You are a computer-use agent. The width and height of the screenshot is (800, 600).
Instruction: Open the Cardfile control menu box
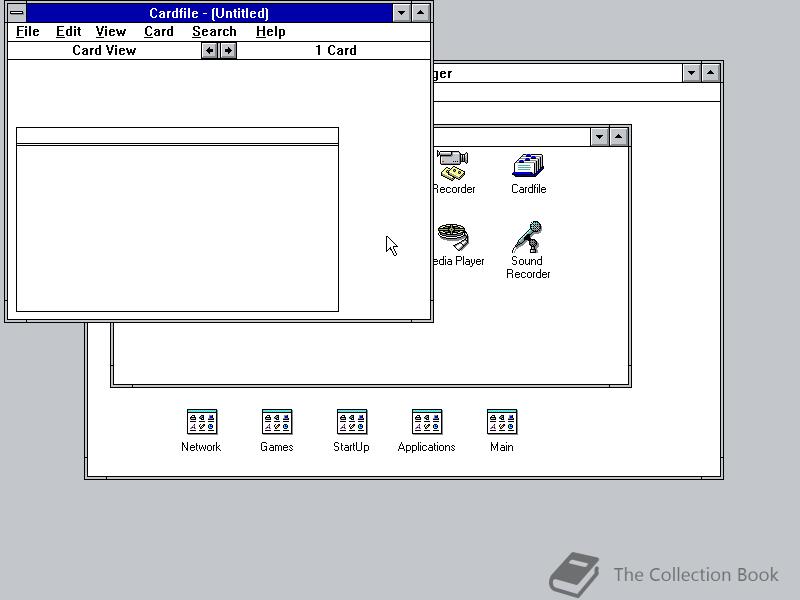pos(17,13)
